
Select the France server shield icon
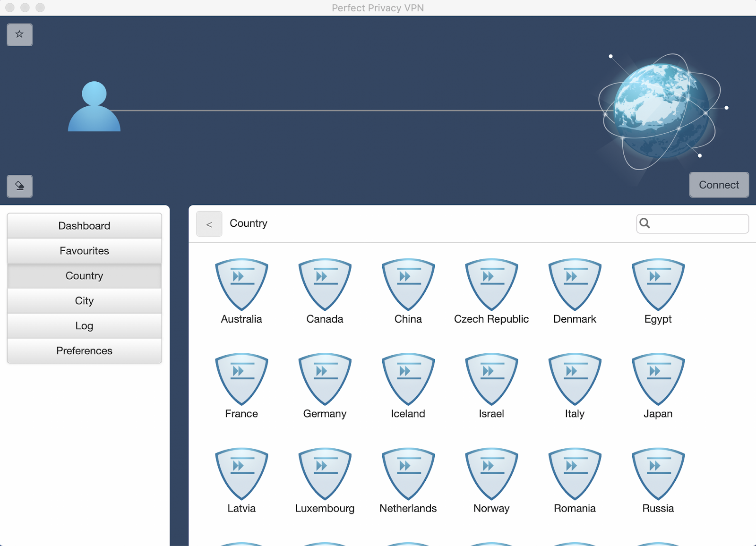tap(241, 379)
